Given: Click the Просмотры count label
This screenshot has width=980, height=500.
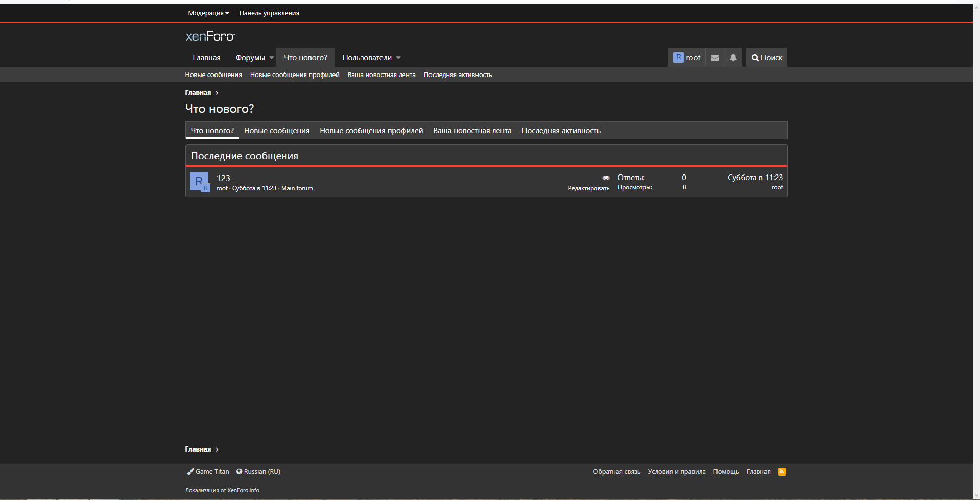Looking at the screenshot, I should tap(635, 187).
